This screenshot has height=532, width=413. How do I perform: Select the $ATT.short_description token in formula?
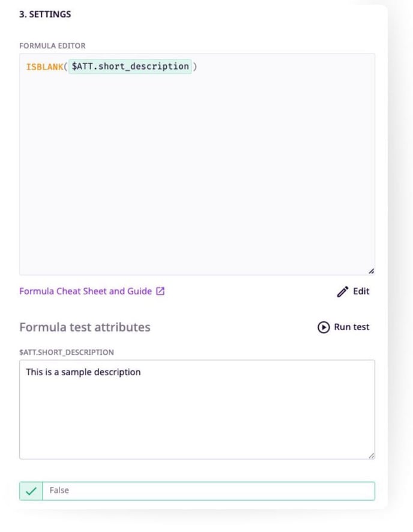click(130, 67)
